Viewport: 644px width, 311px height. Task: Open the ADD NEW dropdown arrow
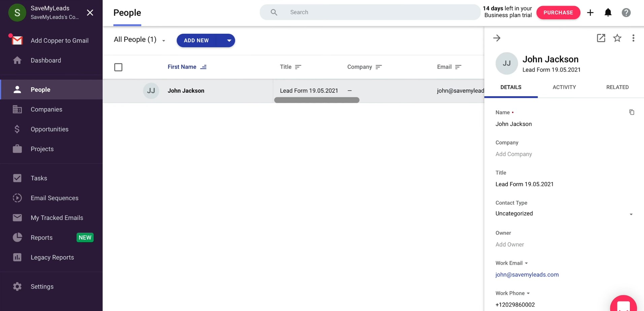[229, 40]
